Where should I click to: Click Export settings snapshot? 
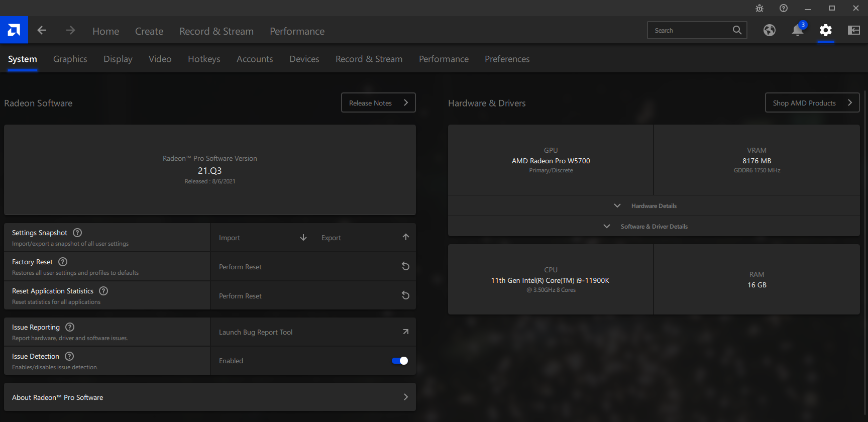coord(365,238)
